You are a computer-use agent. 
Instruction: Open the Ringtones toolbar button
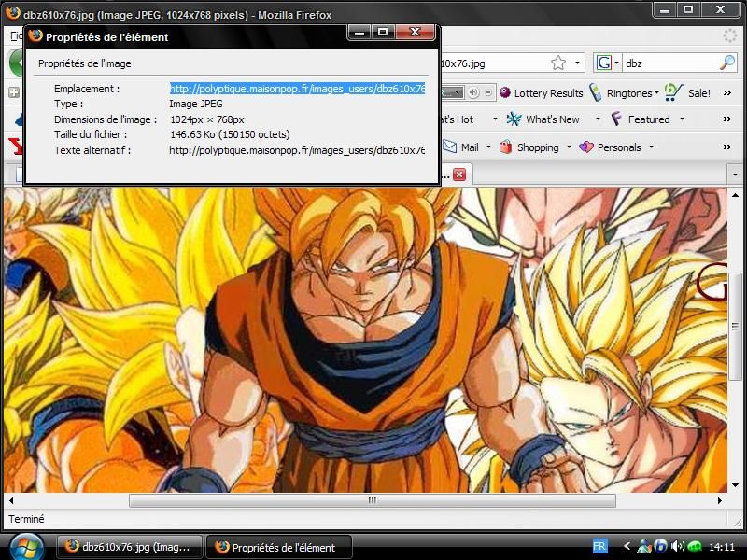628,93
